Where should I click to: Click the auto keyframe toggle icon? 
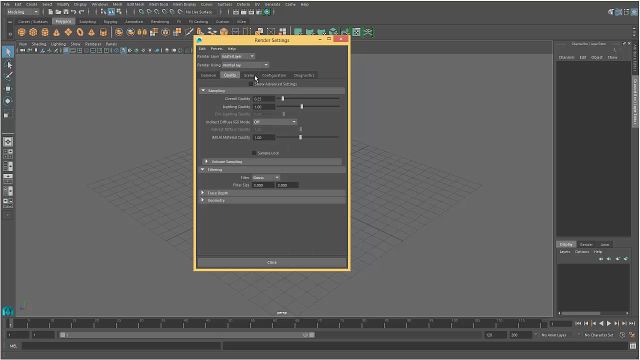tap(622, 335)
